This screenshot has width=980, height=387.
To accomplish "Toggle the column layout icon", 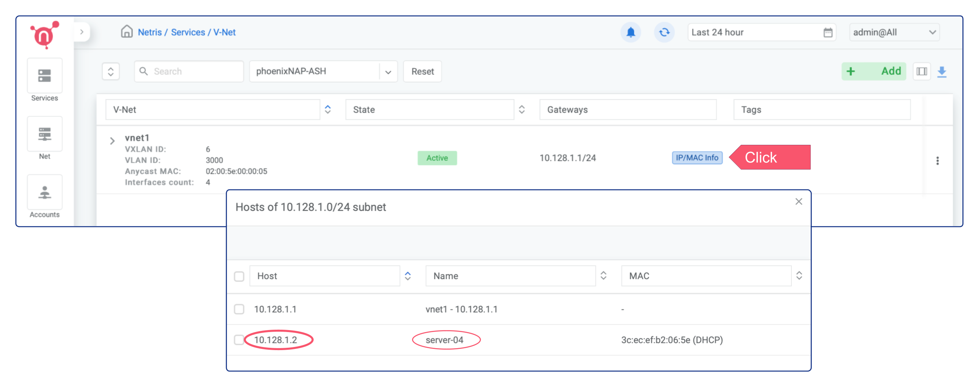I will click(x=922, y=71).
